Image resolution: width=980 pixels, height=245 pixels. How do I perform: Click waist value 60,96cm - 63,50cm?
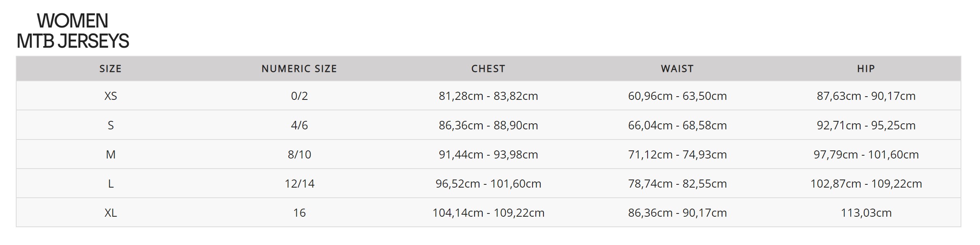pyautogui.click(x=677, y=96)
